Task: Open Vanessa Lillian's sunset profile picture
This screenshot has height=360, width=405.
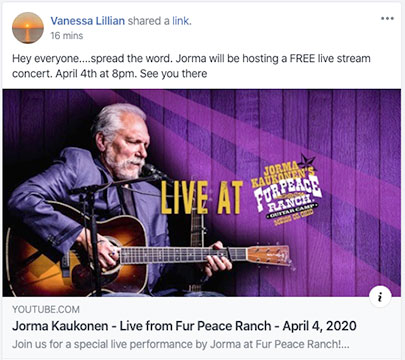Action: (28, 28)
